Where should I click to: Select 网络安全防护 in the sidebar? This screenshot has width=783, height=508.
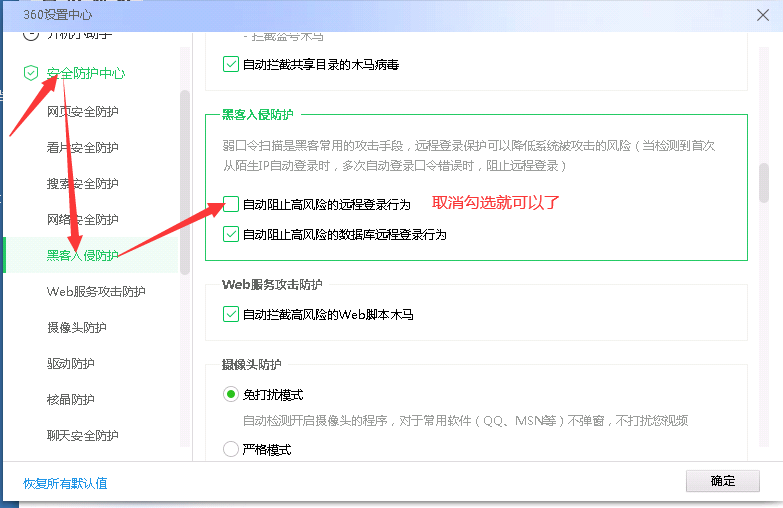click(x=82, y=219)
